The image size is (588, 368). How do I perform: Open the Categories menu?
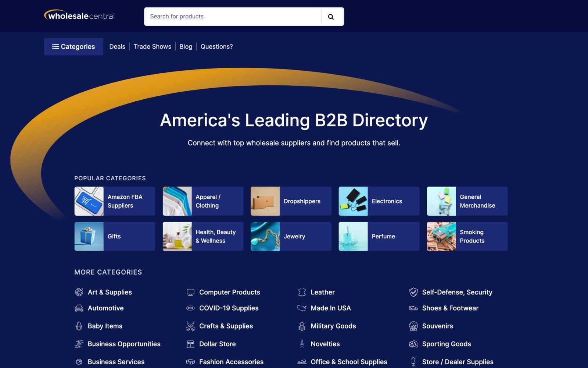pyautogui.click(x=73, y=47)
